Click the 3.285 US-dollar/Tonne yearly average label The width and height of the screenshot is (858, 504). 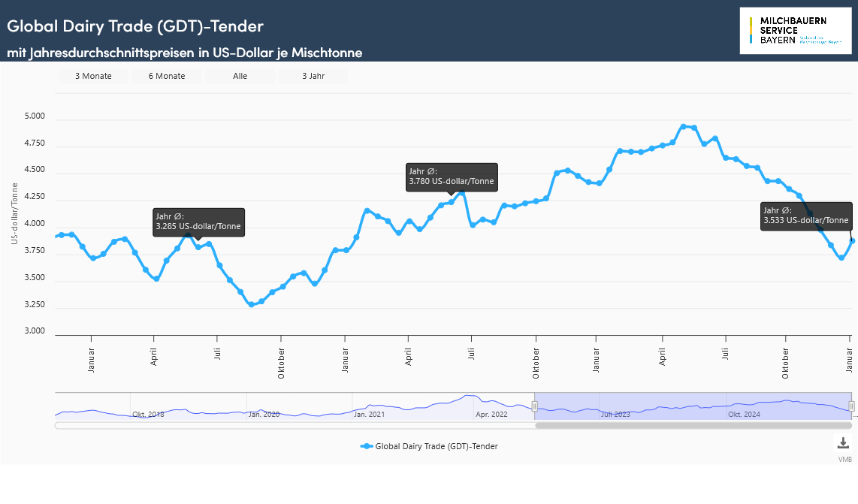[x=198, y=222]
